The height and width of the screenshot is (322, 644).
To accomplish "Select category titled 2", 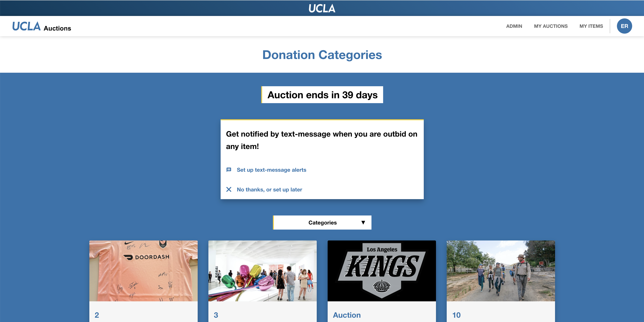I will [97, 315].
